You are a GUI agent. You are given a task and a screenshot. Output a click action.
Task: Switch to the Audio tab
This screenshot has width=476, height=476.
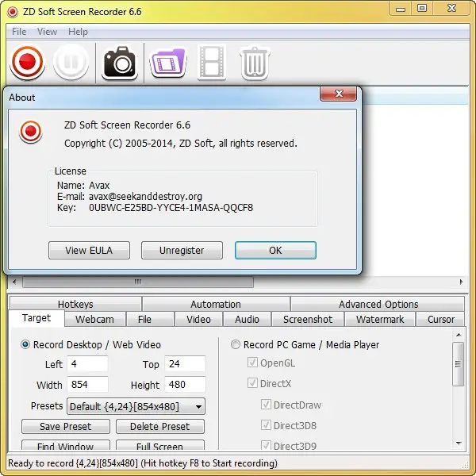pos(247,319)
